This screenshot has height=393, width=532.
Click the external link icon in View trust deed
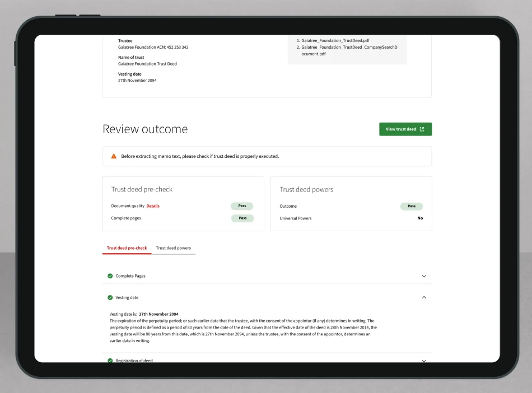[422, 129]
